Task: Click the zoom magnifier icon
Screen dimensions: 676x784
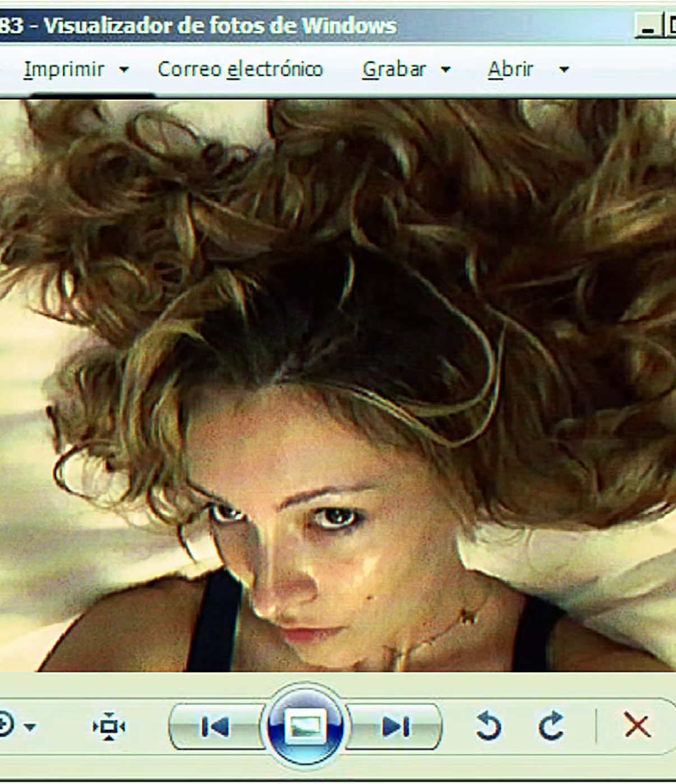Action: (6, 725)
